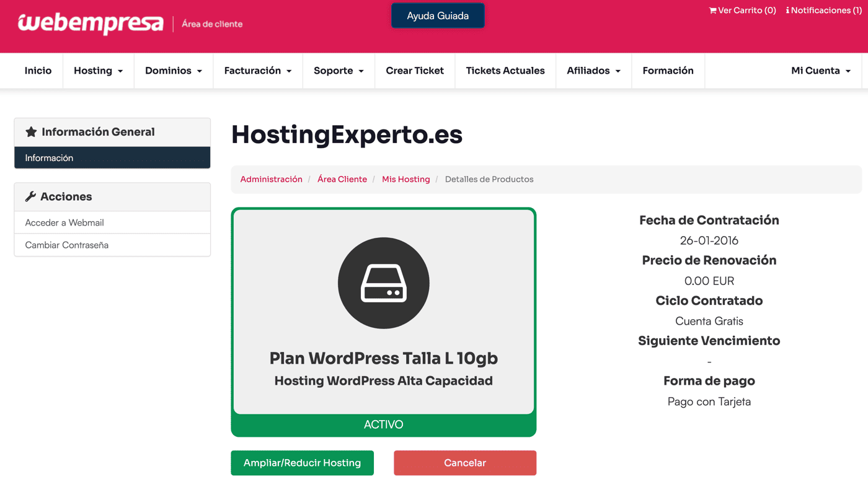Click the notifications info icon

click(787, 11)
